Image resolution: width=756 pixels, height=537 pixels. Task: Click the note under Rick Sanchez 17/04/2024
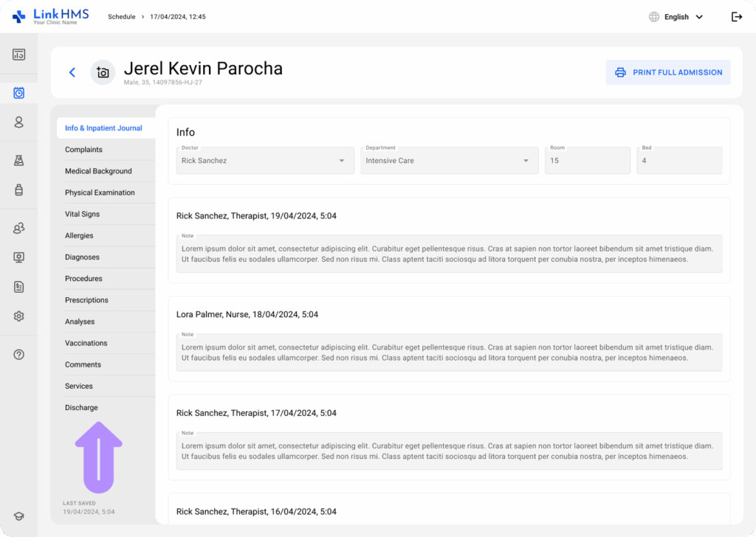click(x=449, y=451)
